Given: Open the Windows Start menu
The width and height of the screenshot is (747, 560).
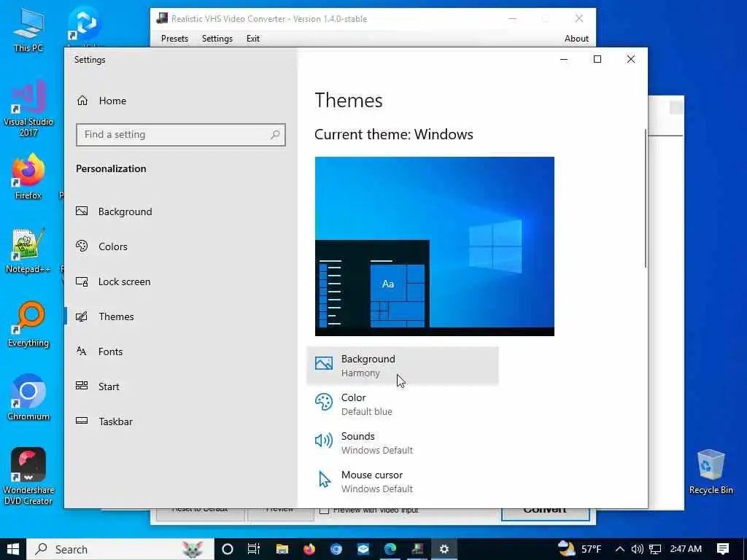Looking at the screenshot, I should coord(13,549).
